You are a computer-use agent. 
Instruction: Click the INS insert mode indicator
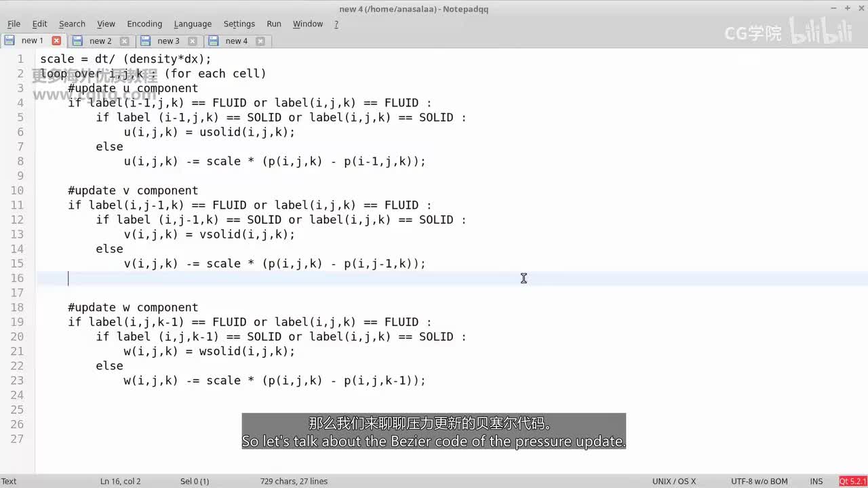816,481
